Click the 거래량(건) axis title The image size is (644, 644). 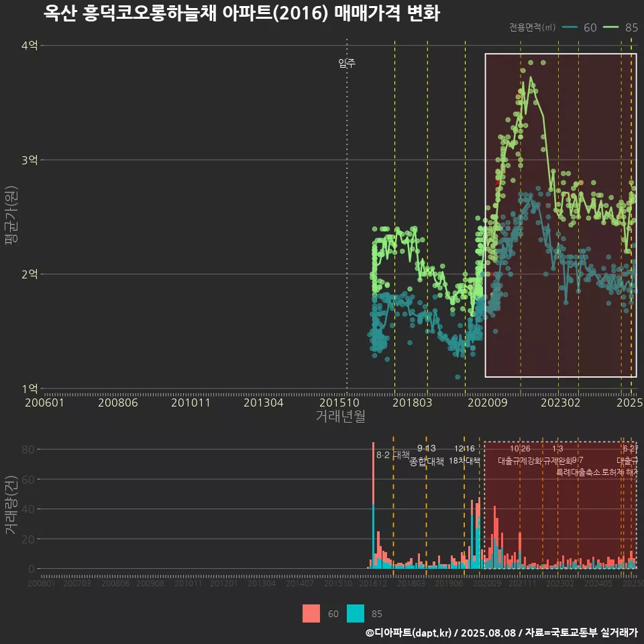[11, 505]
